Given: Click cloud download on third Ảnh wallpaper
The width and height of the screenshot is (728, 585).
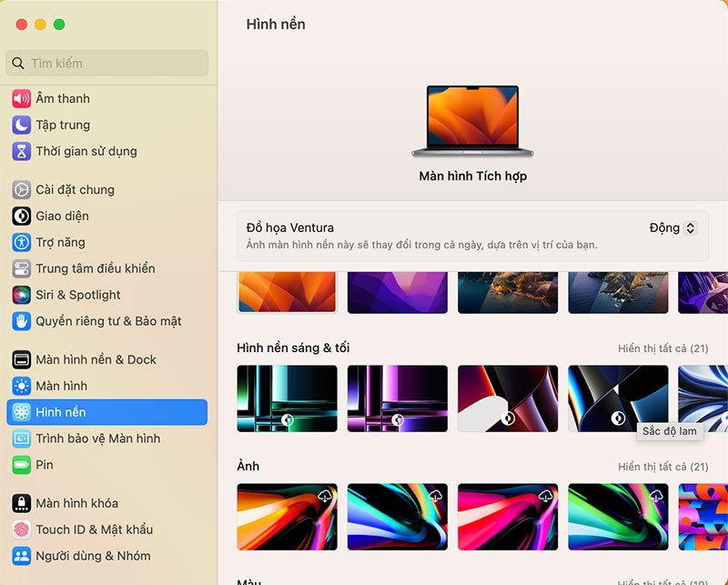Looking at the screenshot, I should pyautogui.click(x=545, y=496).
